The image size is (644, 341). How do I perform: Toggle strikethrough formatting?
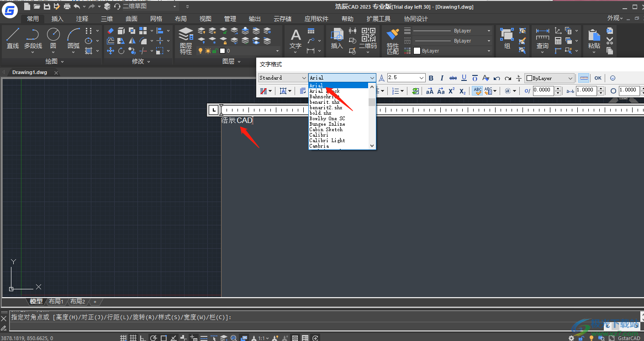point(453,78)
